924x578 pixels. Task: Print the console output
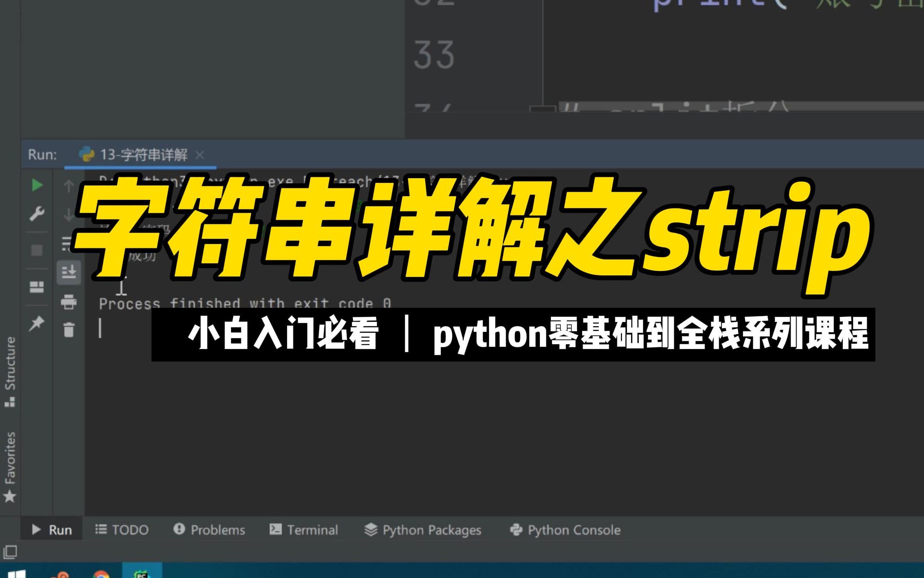[68, 302]
